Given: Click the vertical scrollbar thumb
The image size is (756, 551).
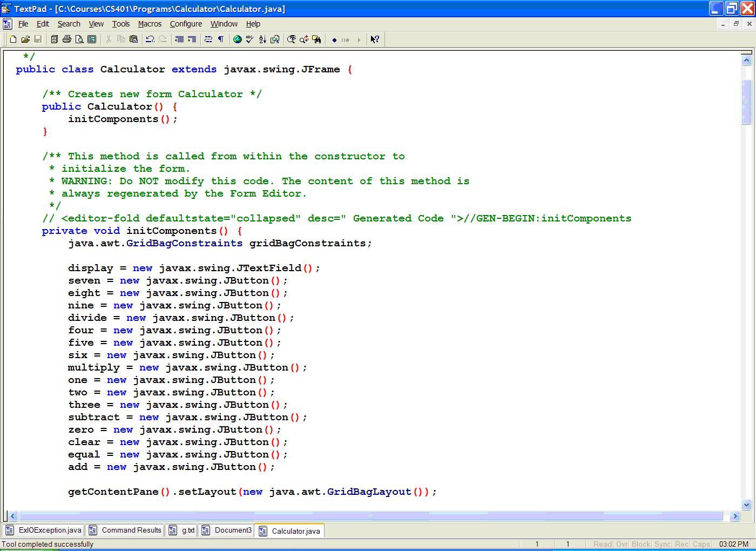Looking at the screenshot, I should (747, 102).
